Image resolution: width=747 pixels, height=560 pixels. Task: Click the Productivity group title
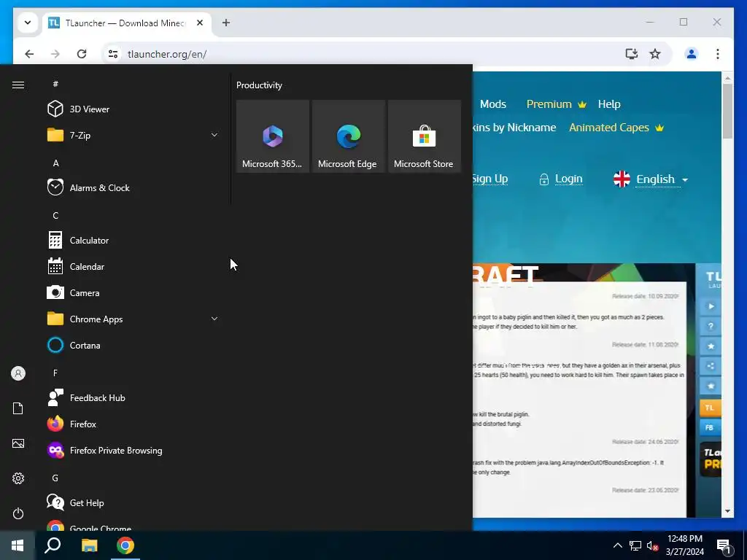(259, 85)
